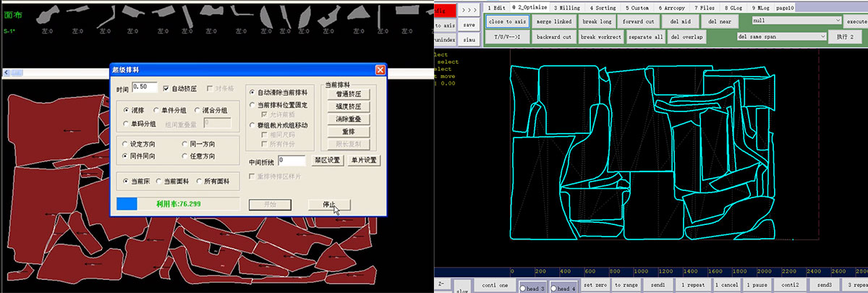
Task: Click the 时间 input field
Action: click(145, 88)
